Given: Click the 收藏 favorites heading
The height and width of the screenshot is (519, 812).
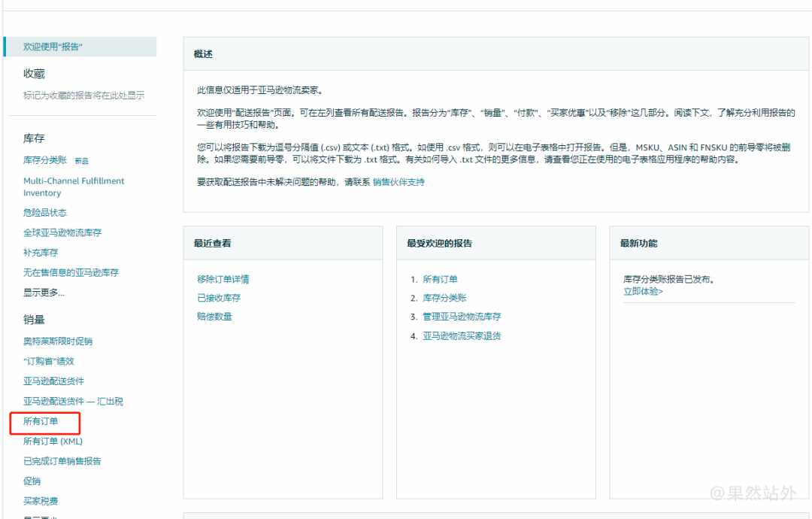Looking at the screenshot, I should pyautogui.click(x=34, y=74).
